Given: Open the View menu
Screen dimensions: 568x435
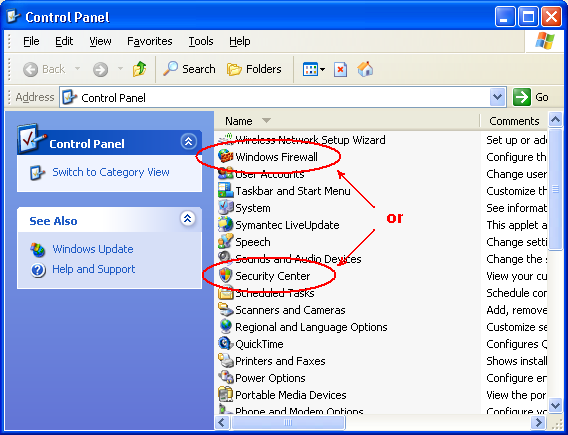Looking at the screenshot, I should pyautogui.click(x=100, y=41).
